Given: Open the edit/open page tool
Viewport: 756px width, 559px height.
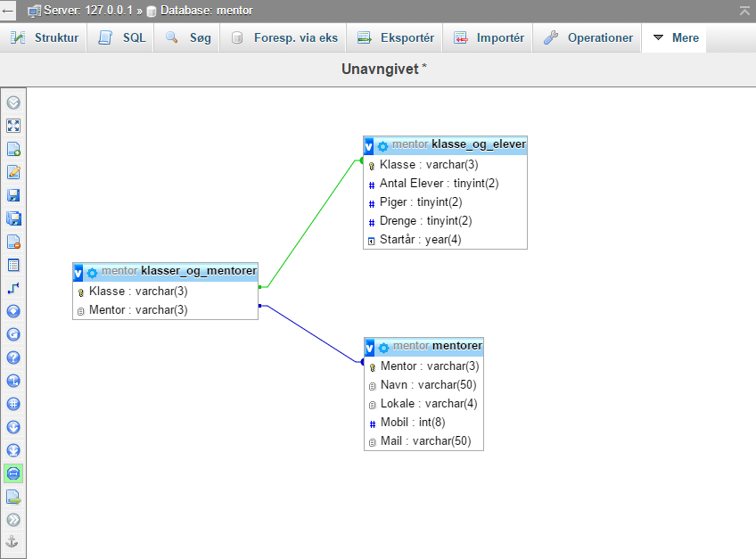Looking at the screenshot, I should [x=13, y=172].
